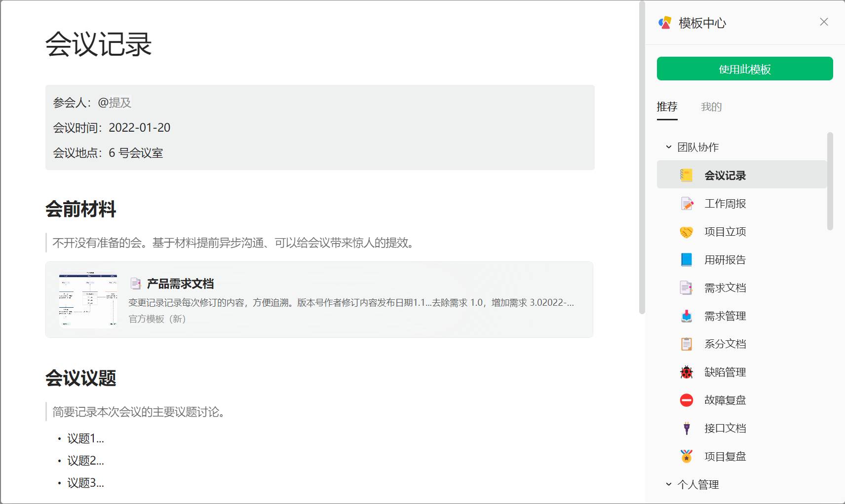
Task: Click the 会议记录 document title
Action: point(98,44)
